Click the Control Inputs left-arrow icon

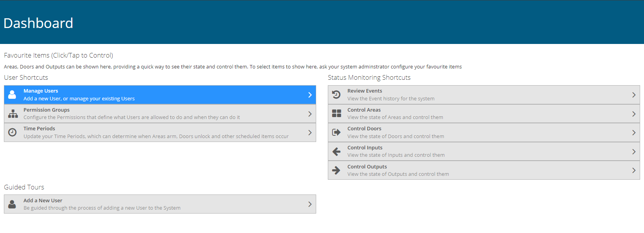(x=336, y=151)
